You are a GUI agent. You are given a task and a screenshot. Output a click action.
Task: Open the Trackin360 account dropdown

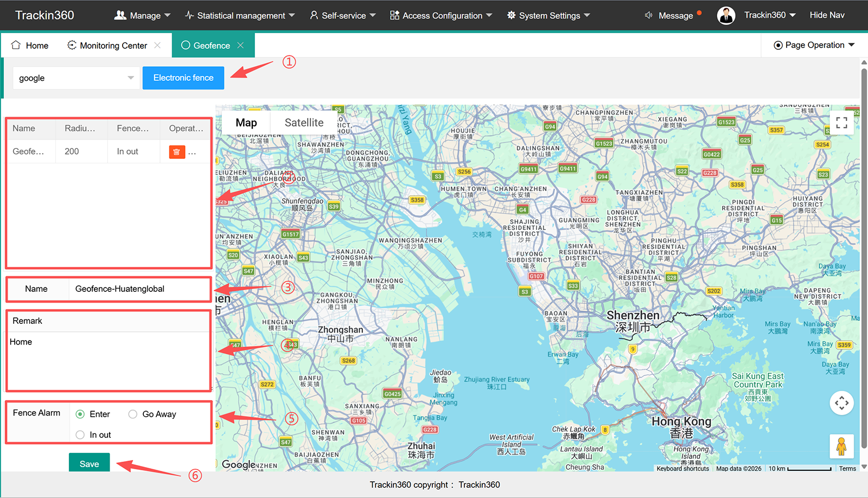click(x=770, y=15)
